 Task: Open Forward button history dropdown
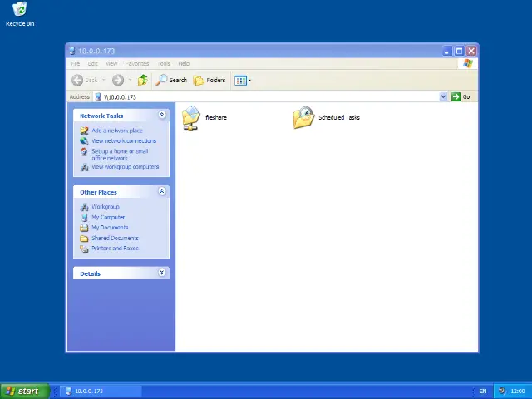[x=130, y=81]
